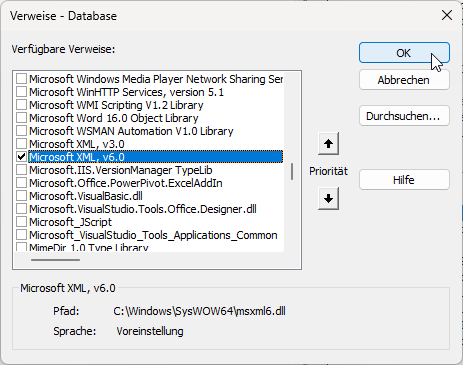
Task: Select Microsoft.VisualBasic.dll list entry
Action: tap(86, 196)
